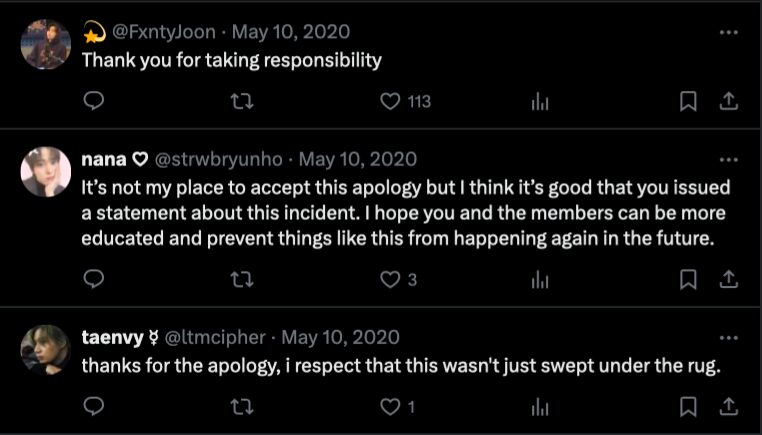Like the tweet with 113 likes

pyautogui.click(x=390, y=100)
